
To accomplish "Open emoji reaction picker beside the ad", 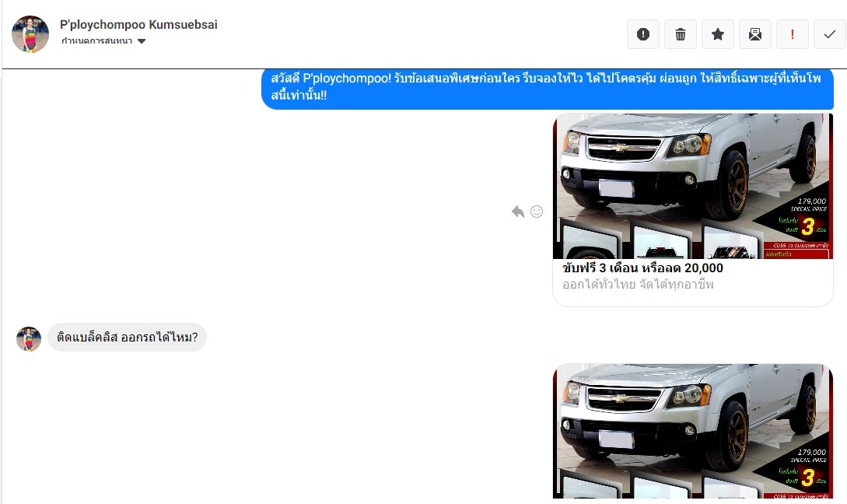I will [x=537, y=212].
